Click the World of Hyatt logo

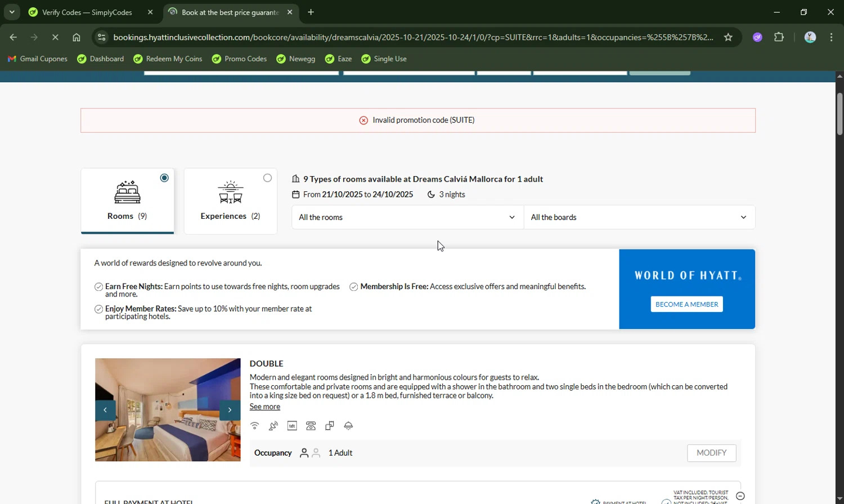(x=688, y=276)
